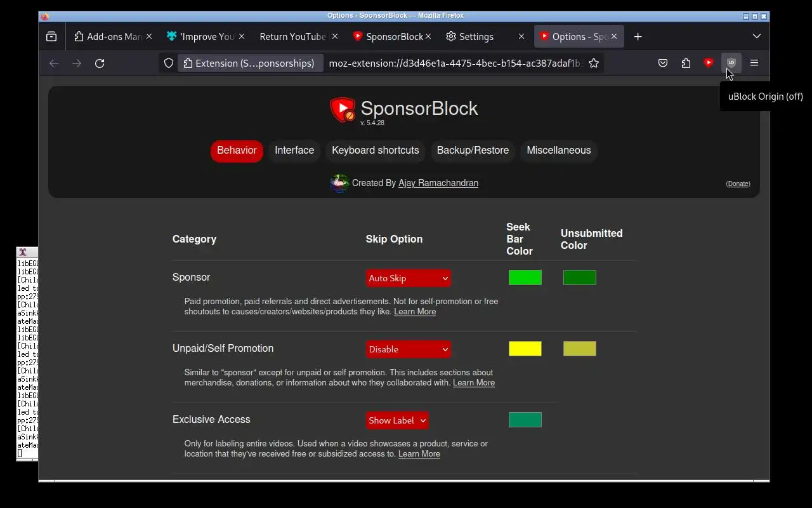The height and width of the screenshot is (508, 812).
Task: Close the Options - SponsorBlock tab
Action: tap(614, 37)
